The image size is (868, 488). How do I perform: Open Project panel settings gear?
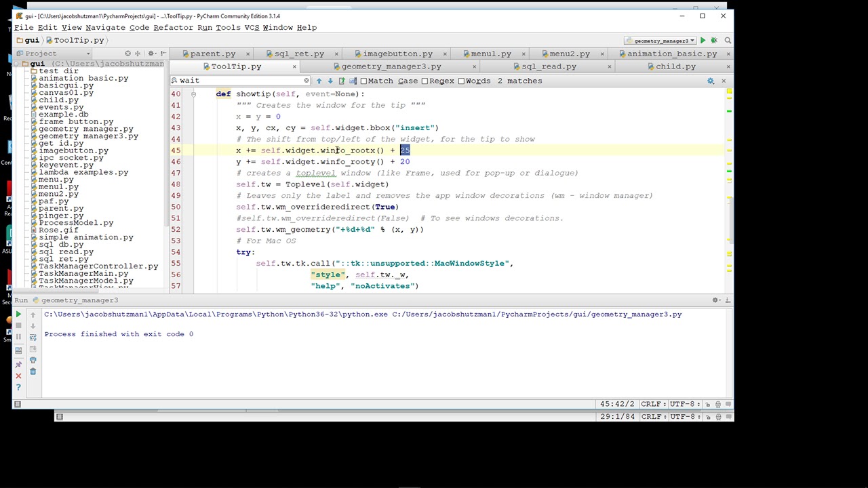click(x=151, y=54)
